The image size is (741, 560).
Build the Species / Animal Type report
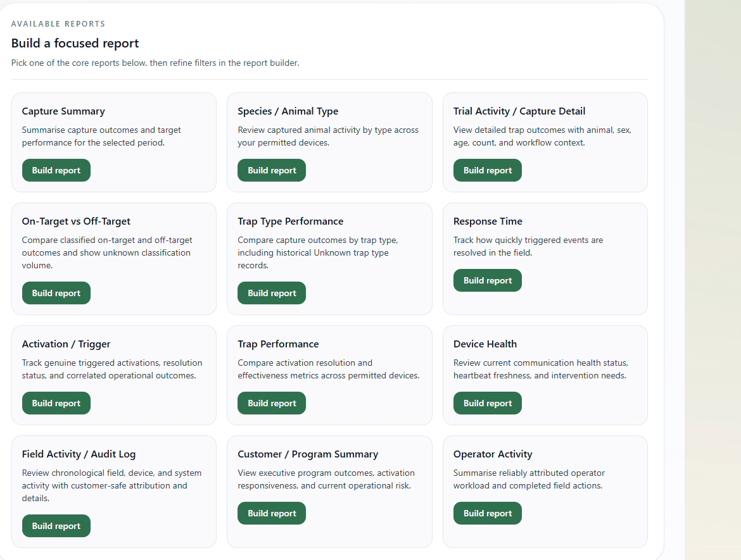tap(272, 170)
